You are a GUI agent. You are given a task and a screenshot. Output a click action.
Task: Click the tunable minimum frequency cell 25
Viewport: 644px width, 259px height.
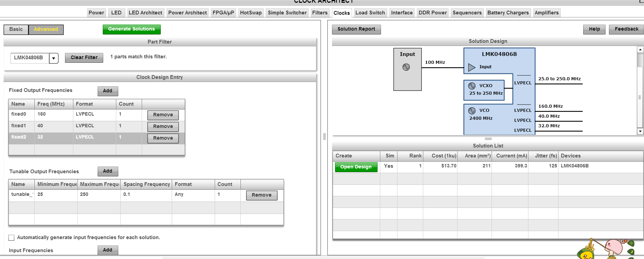click(x=56, y=195)
